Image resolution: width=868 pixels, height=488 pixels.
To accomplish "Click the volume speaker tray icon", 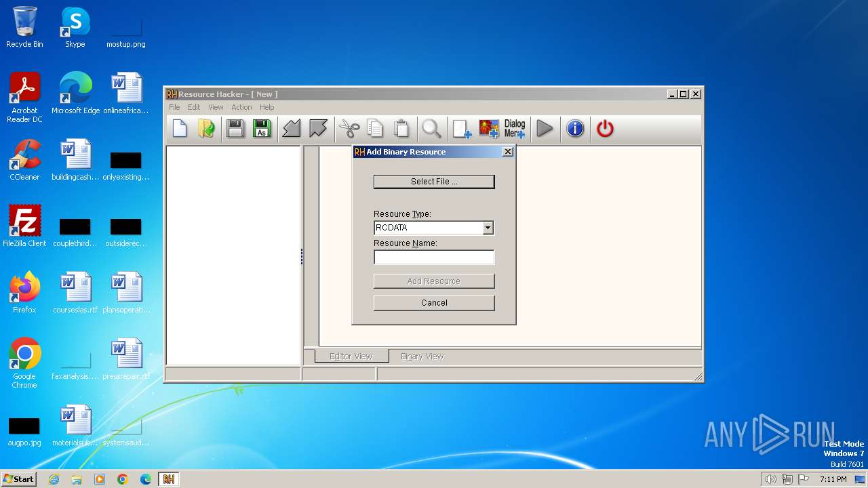I will pyautogui.click(x=770, y=479).
